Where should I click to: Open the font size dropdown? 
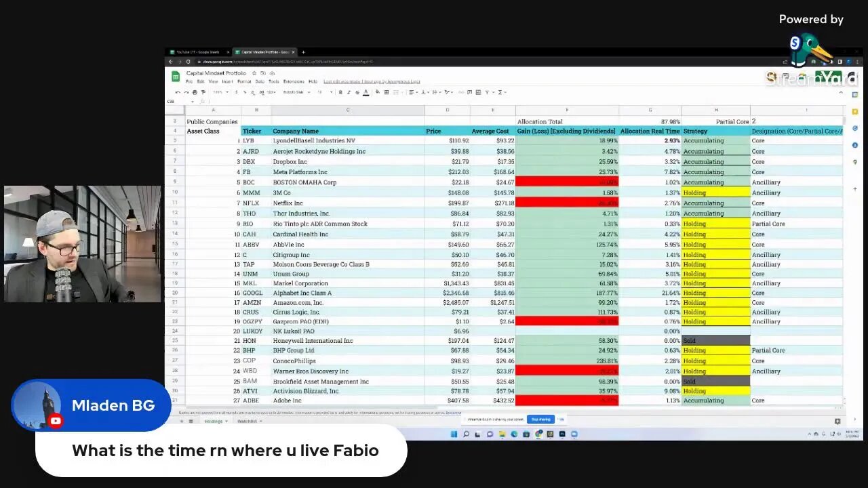pyautogui.click(x=325, y=92)
